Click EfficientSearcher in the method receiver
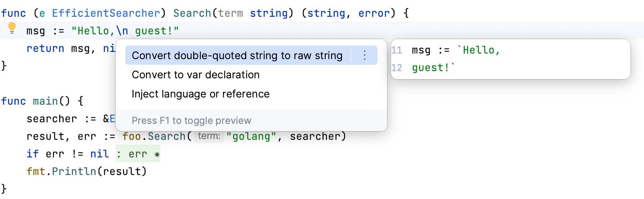Image resolution: width=644 pixels, height=199 pixels. point(106,13)
